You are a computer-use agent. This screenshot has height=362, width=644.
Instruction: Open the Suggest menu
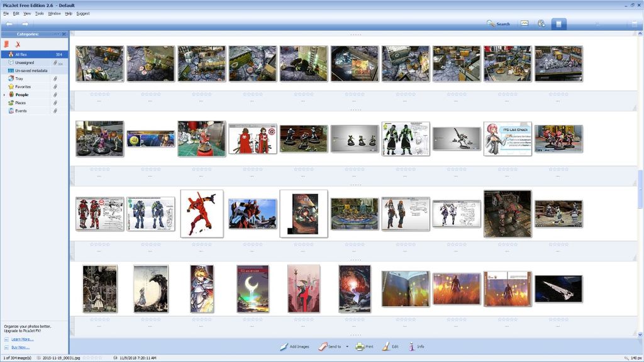(x=82, y=13)
